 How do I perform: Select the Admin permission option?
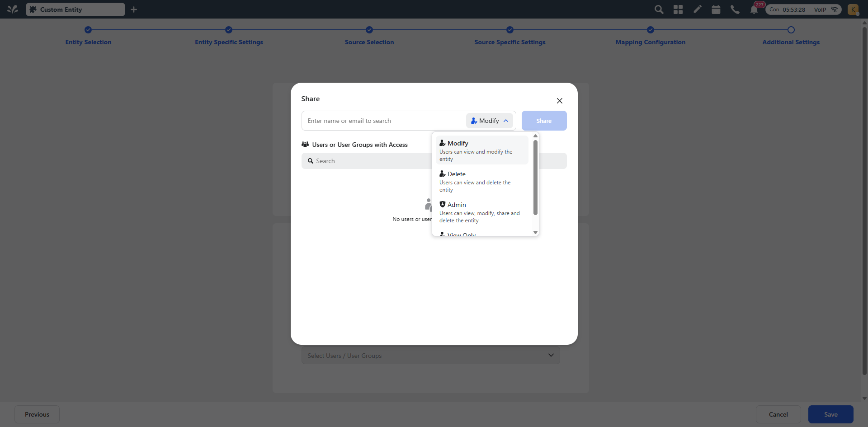tap(482, 212)
